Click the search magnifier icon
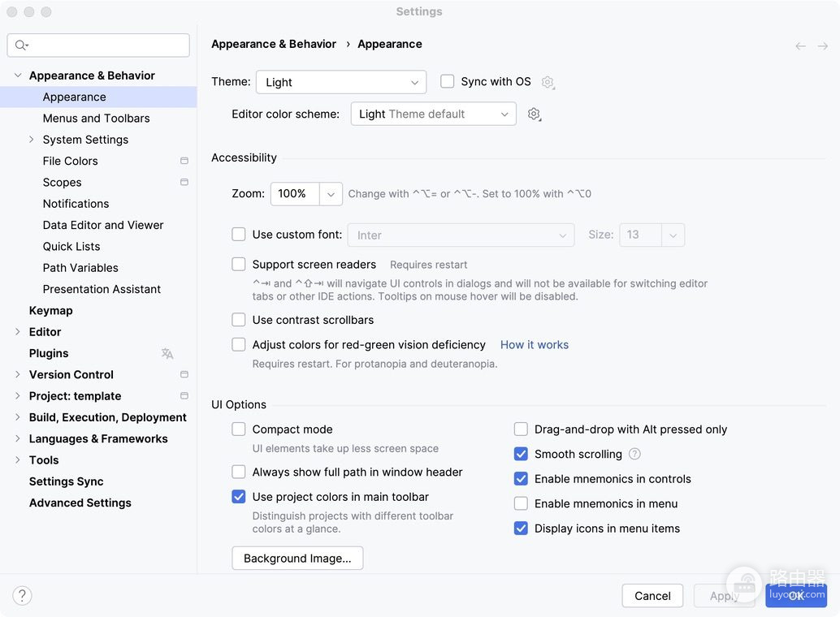 click(21, 45)
